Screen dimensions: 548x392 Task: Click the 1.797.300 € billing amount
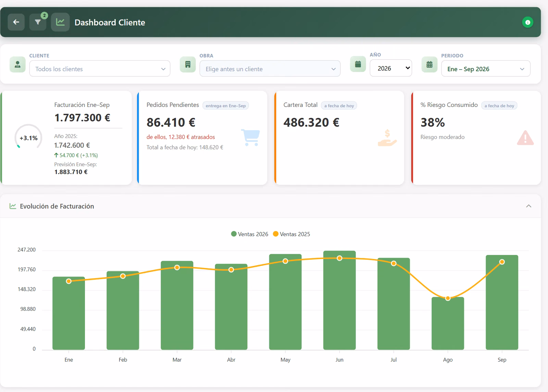tap(82, 118)
